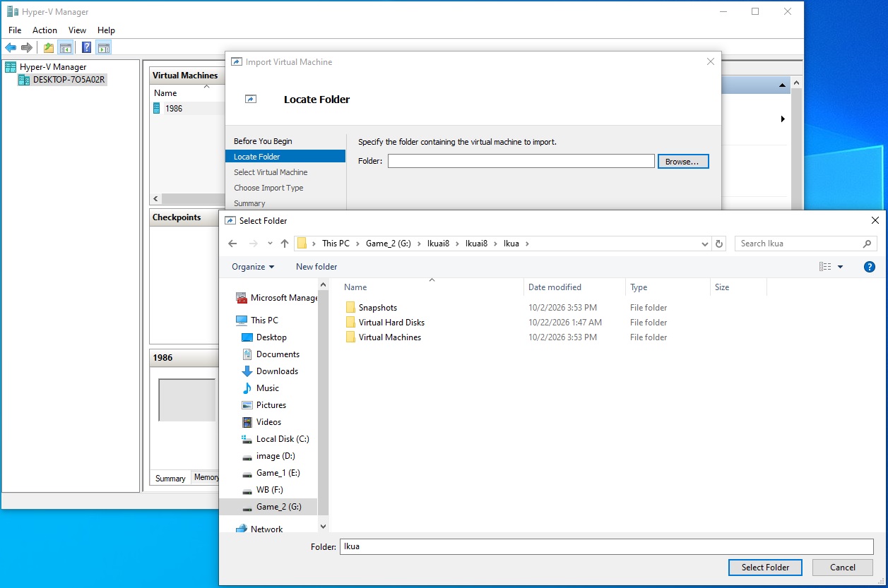Select the Virtual Machines folder

[384, 337]
